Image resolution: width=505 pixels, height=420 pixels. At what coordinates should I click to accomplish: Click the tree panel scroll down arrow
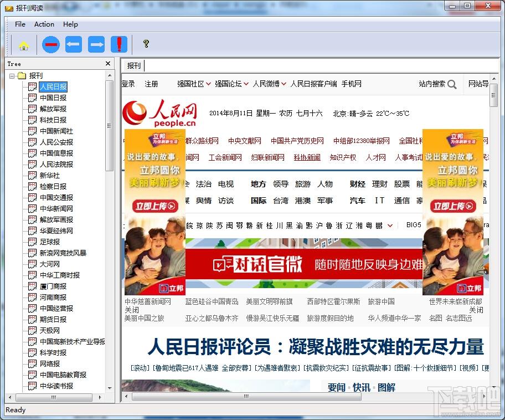tap(110, 388)
